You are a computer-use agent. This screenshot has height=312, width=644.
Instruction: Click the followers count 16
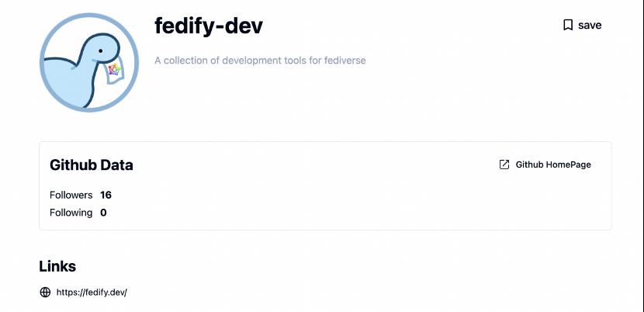[x=106, y=195]
